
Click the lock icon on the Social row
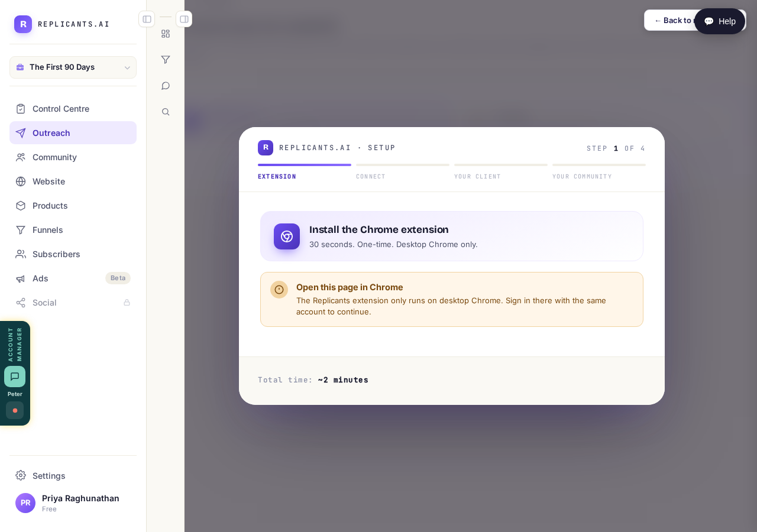click(127, 303)
